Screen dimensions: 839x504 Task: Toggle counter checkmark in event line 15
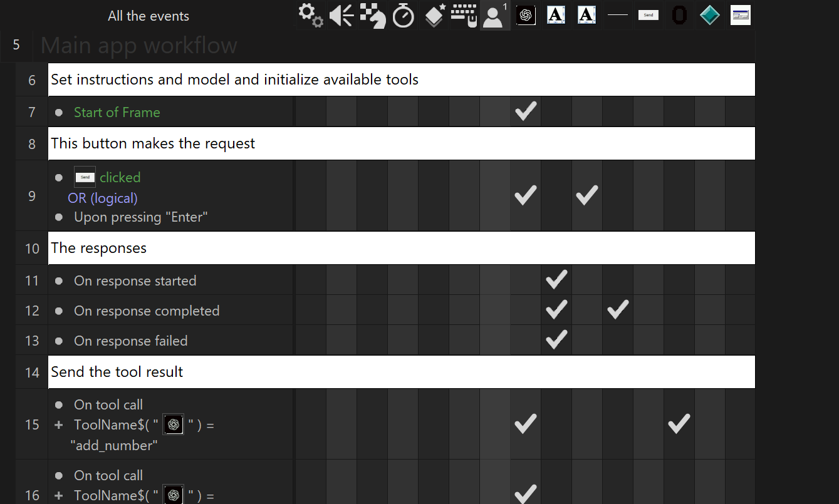(x=679, y=424)
